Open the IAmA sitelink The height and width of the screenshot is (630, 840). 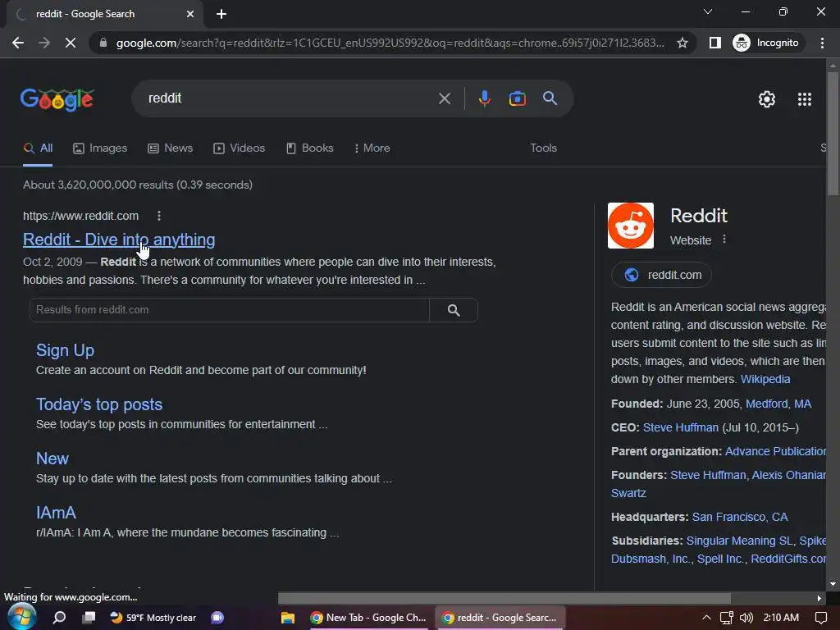click(56, 513)
